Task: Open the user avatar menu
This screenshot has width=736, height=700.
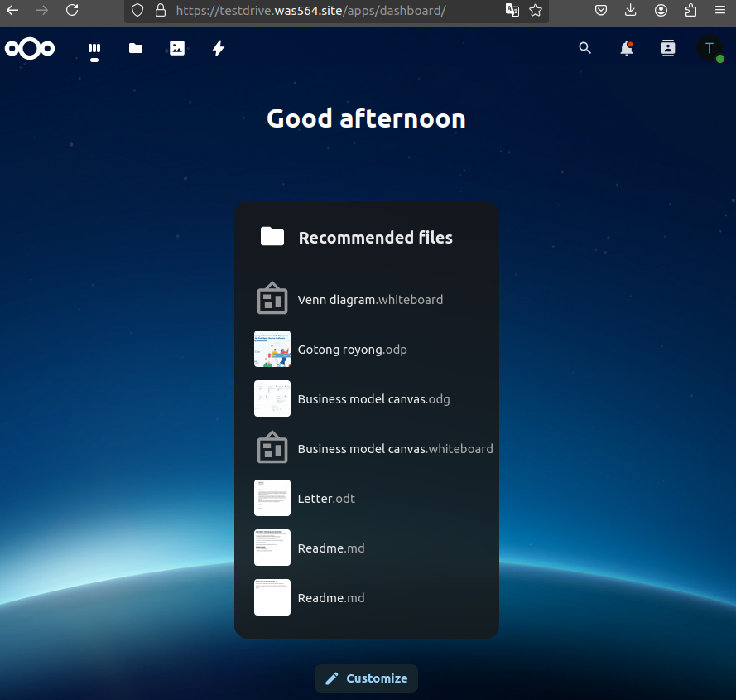Action: point(710,48)
